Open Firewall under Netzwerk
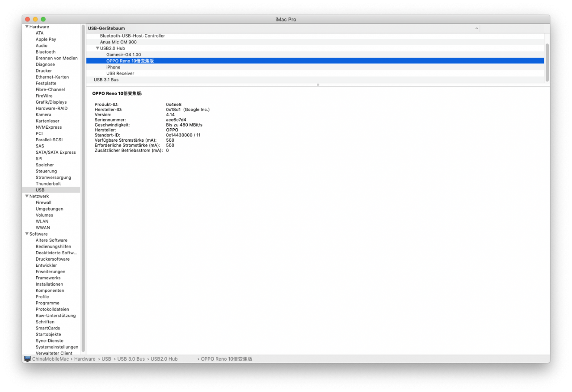Image resolution: width=572 pixels, height=392 pixels. (43, 202)
